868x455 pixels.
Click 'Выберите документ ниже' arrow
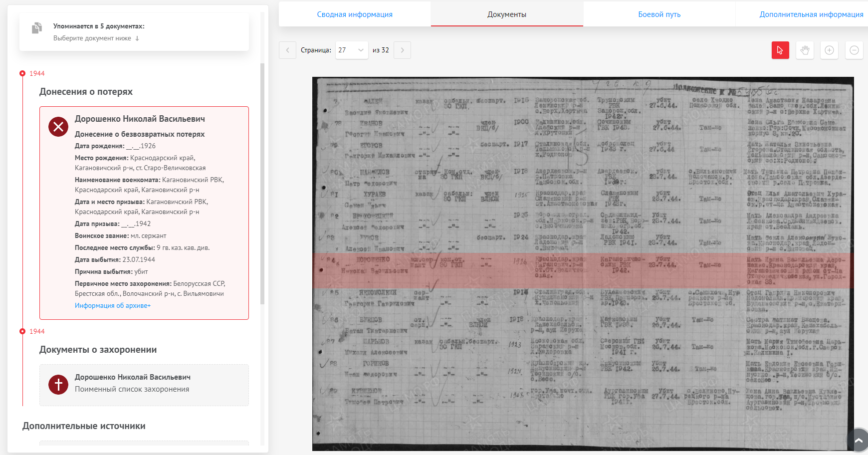tap(137, 38)
